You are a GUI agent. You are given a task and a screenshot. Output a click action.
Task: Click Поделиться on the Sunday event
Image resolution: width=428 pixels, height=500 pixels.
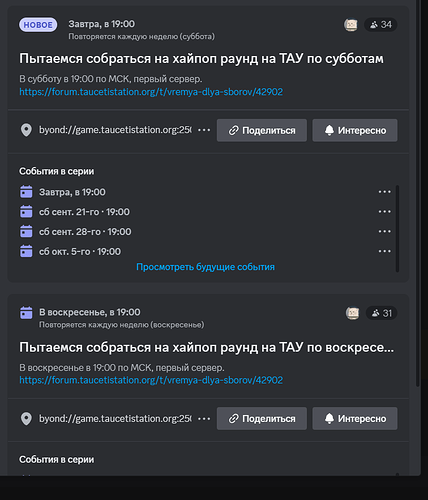[262, 418]
